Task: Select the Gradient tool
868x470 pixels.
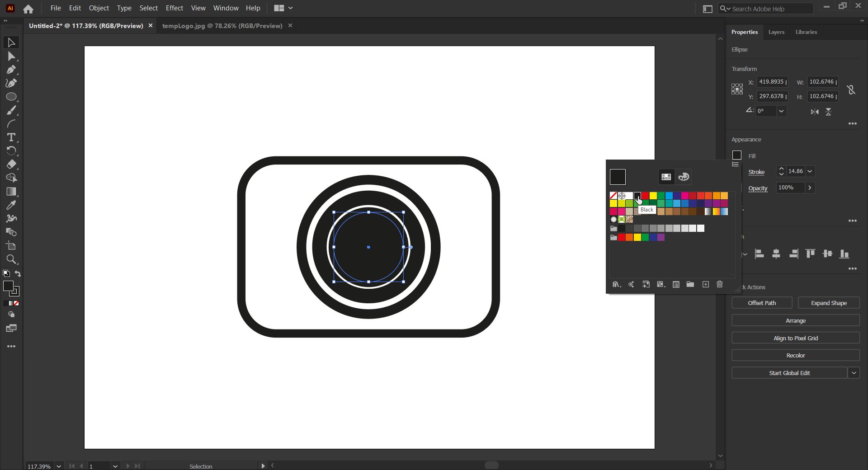Action: point(11,192)
